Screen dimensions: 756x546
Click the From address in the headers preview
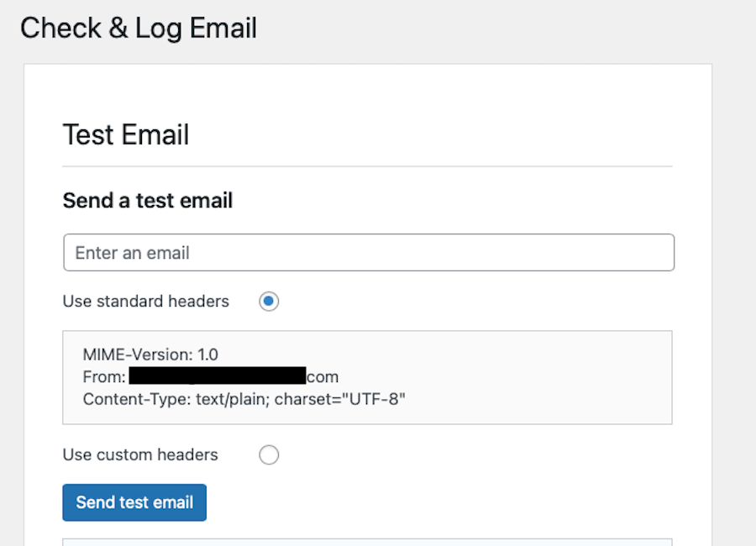[x=210, y=376]
